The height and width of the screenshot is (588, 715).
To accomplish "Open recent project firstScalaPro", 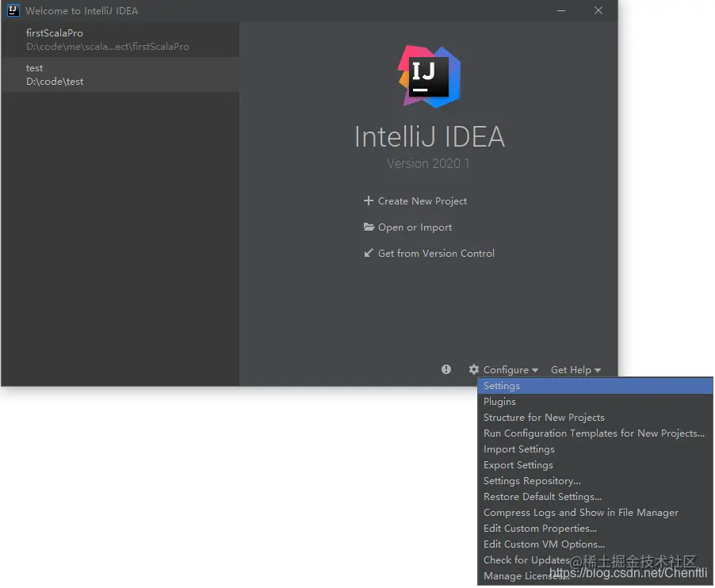I will pos(120,40).
